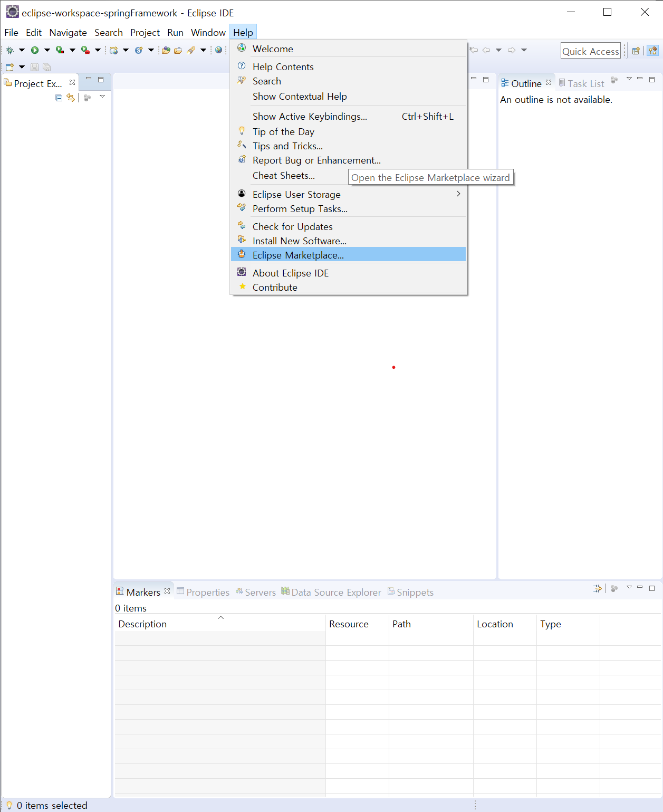
Task: Switch to the Snippets tab
Action: click(410, 592)
